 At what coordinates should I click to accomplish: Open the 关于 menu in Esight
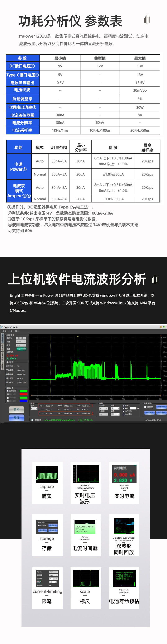coord(17,331)
